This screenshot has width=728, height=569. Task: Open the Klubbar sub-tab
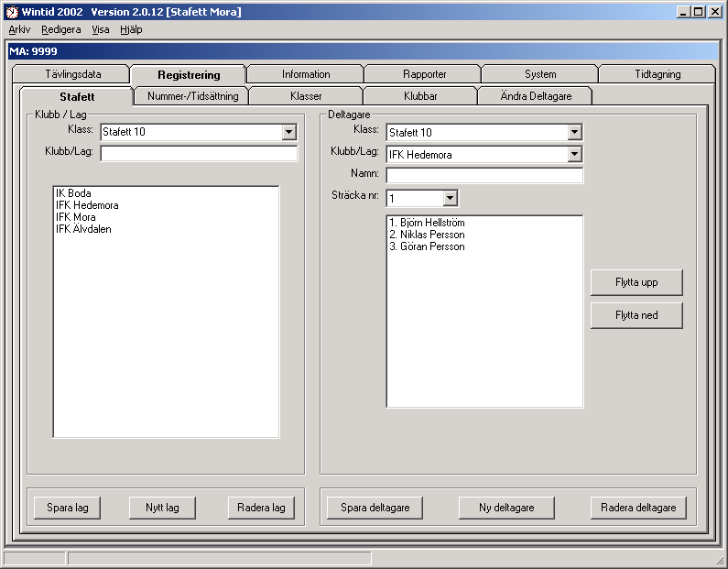pos(420,95)
